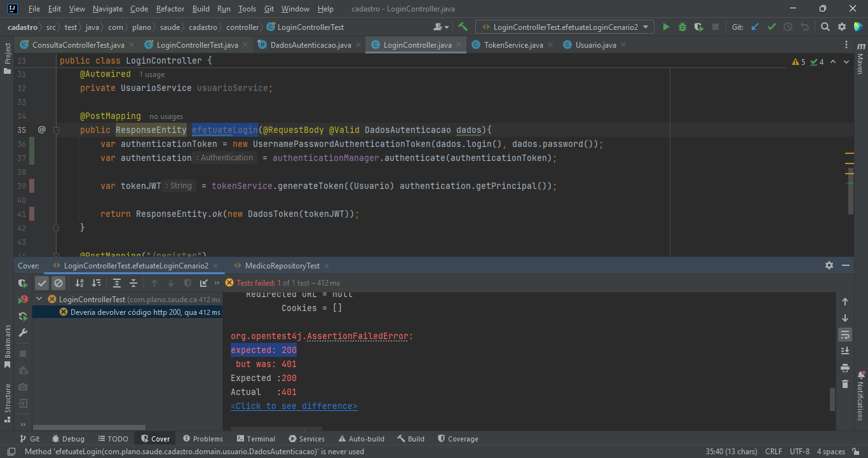Click the console vertical scrollbar thumb

[x=832, y=399]
